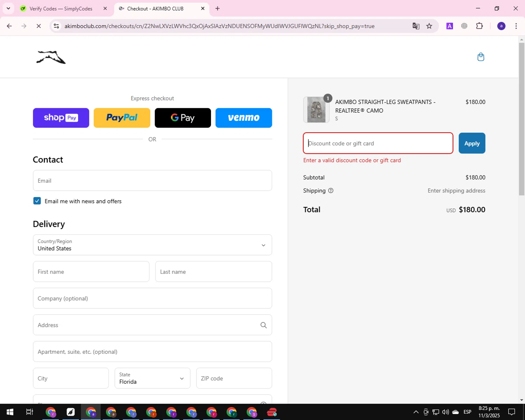Click the scrollbar down arrow
This screenshot has width=525, height=420.
click(x=521, y=400)
